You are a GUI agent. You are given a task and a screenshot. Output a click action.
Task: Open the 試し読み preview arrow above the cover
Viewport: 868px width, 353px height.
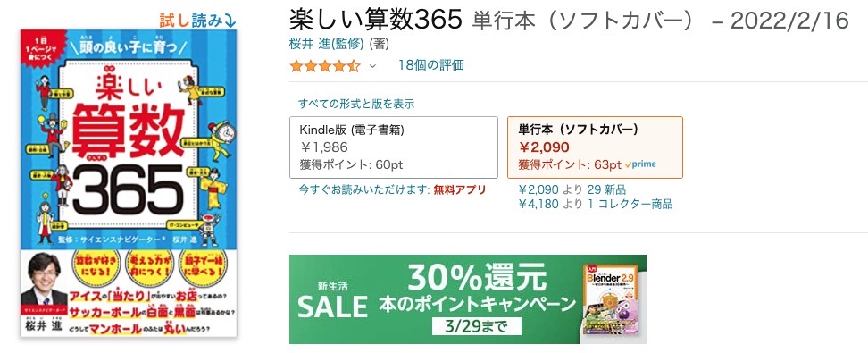198,21
